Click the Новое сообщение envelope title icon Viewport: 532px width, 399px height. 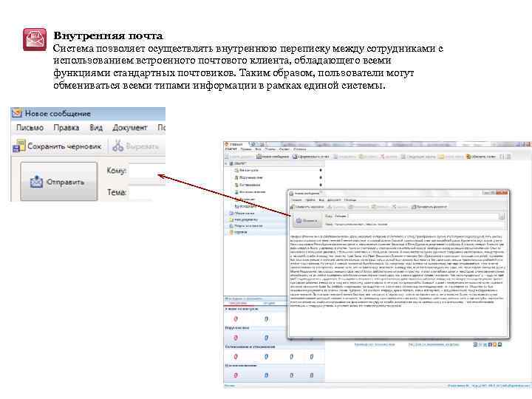point(16,113)
